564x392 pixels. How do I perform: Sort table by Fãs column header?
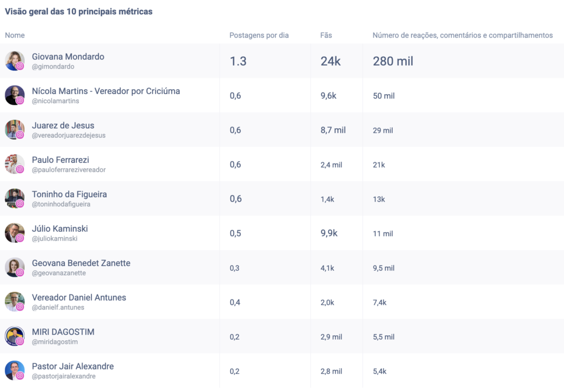pos(326,35)
